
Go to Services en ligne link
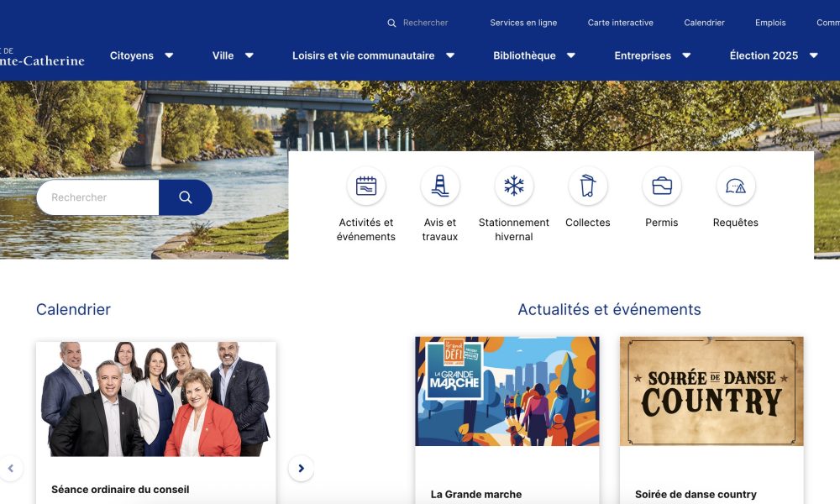tap(523, 24)
